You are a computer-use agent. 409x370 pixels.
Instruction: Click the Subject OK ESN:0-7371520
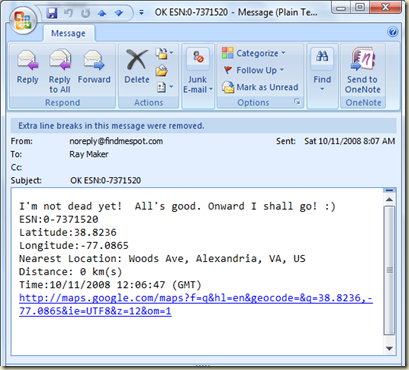click(x=105, y=180)
